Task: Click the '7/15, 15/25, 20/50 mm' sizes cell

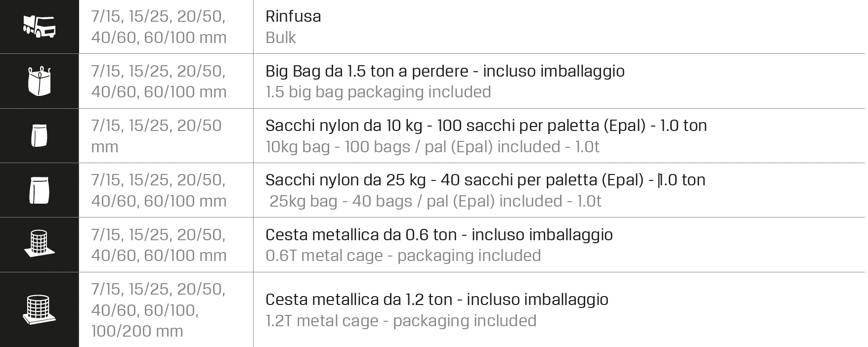Action: pos(156,136)
